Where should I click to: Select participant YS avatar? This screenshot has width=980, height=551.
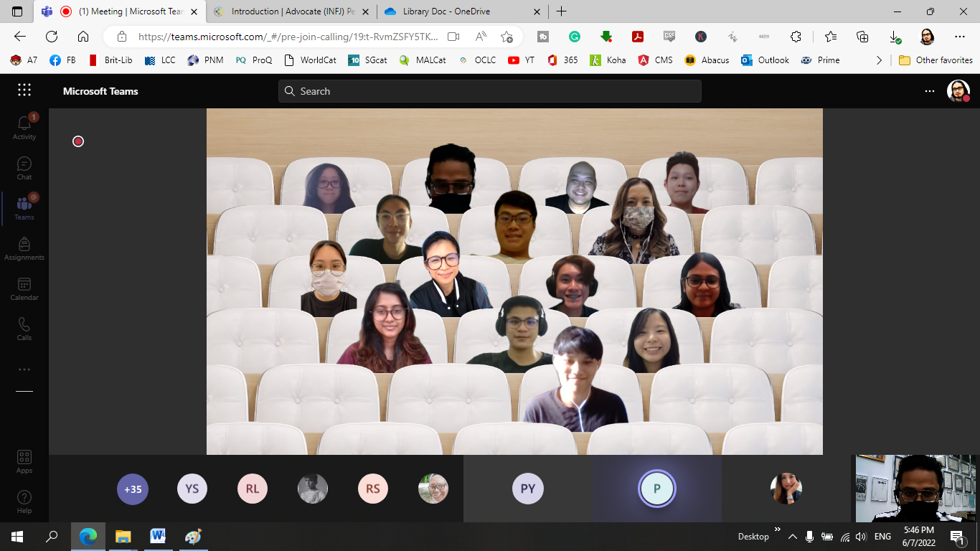coord(192,489)
